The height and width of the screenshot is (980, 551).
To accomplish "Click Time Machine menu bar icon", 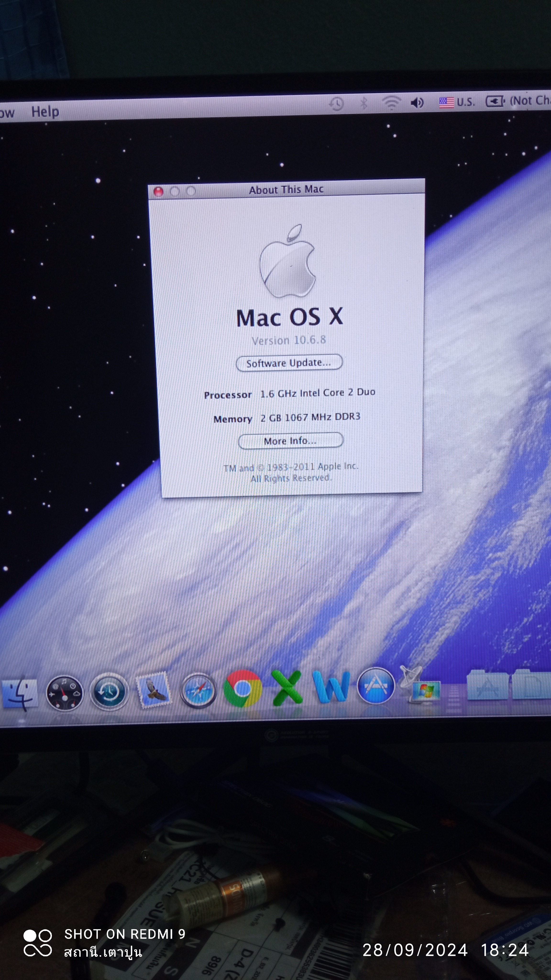I will 336,103.
